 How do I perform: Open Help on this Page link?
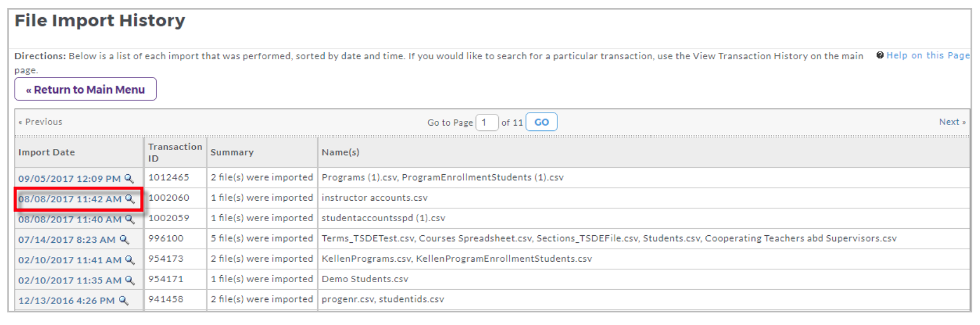(x=928, y=55)
